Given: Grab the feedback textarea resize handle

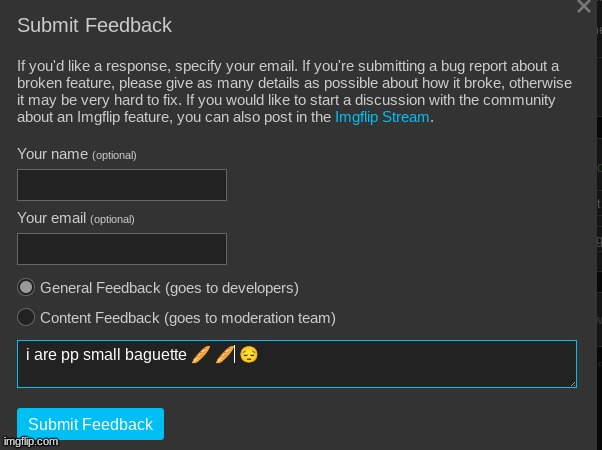Looking at the screenshot, I should click(x=572, y=381).
